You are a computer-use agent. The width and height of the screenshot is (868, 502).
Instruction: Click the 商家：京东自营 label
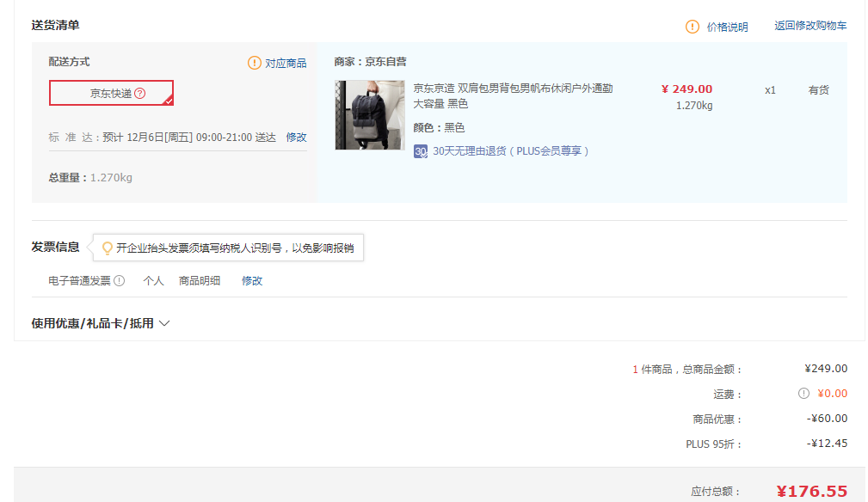370,61
